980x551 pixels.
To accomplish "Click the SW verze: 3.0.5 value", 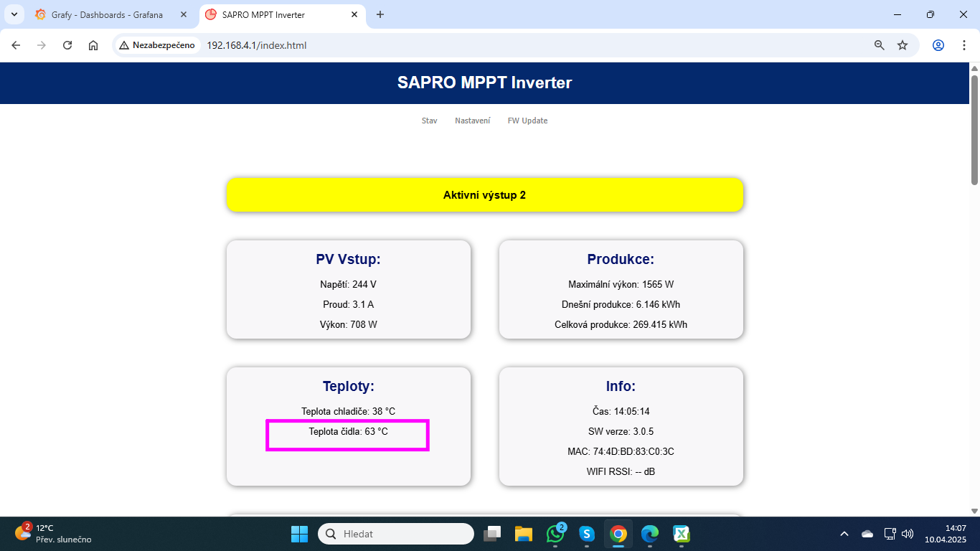I will [621, 431].
